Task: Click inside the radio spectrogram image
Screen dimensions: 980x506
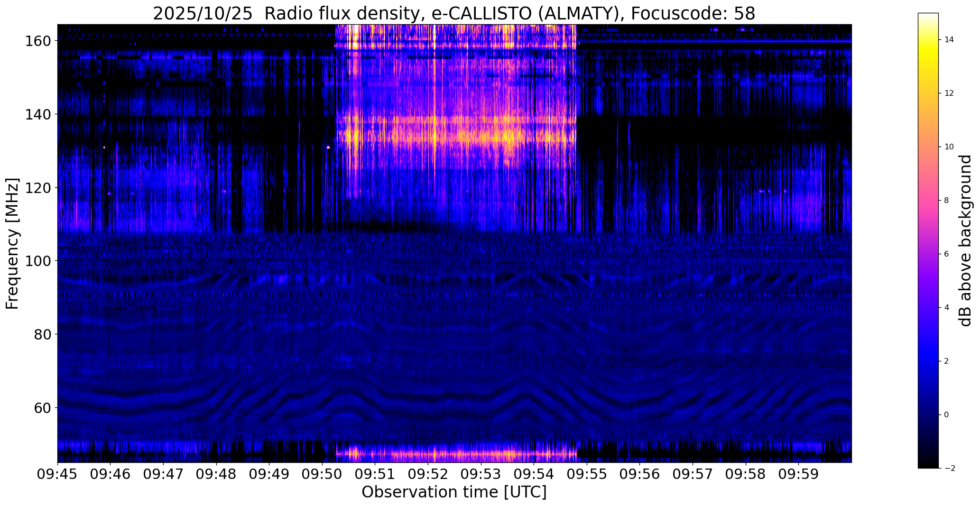Action: [454, 243]
